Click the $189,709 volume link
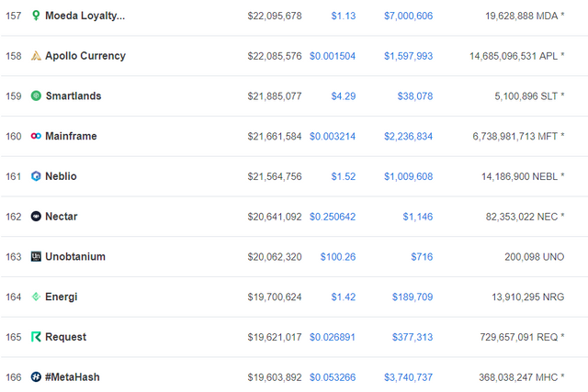This screenshot has height=392, width=588. [x=413, y=297]
